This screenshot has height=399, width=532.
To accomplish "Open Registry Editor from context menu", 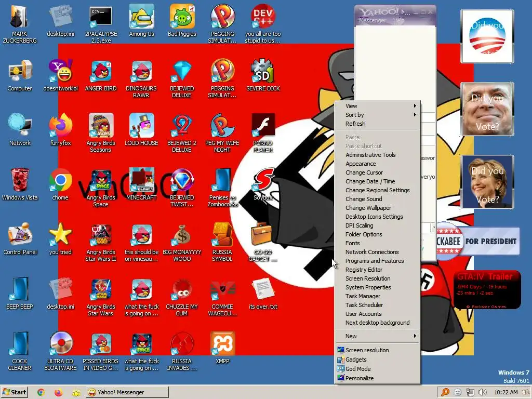I will 377,270.
